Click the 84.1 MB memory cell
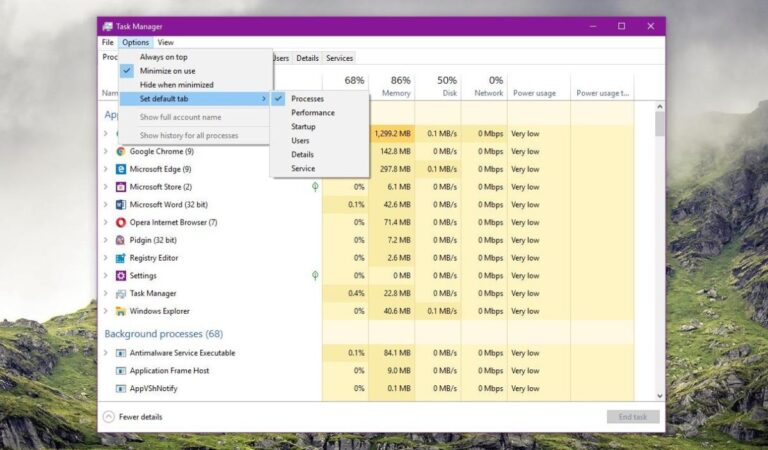The width and height of the screenshot is (768, 450). 392,353
